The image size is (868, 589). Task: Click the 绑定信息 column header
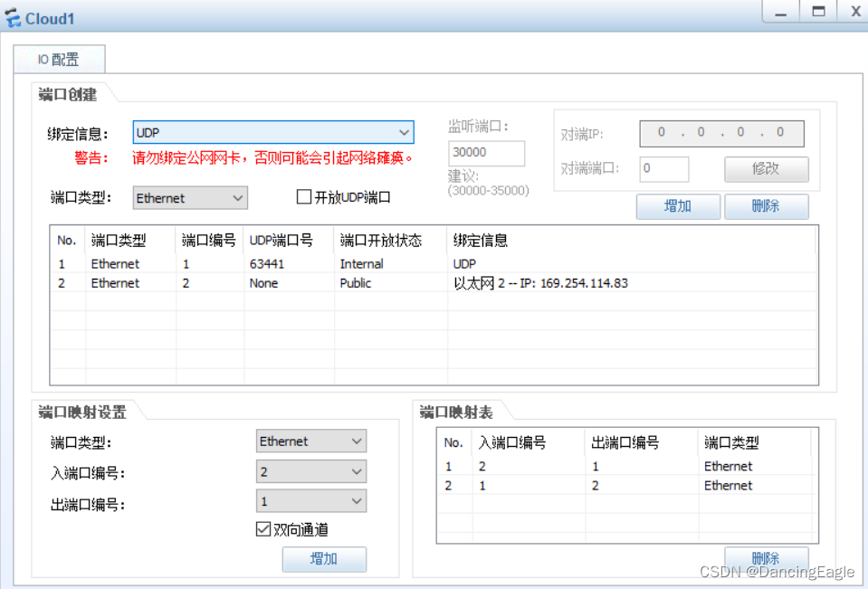pos(631,241)
